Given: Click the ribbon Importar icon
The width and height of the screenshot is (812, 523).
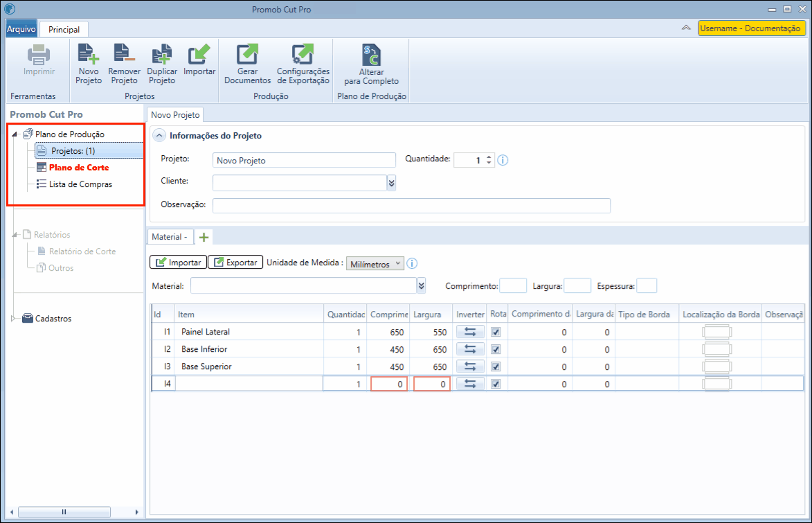Looking at the screenshot, I should tap(199, 54).
